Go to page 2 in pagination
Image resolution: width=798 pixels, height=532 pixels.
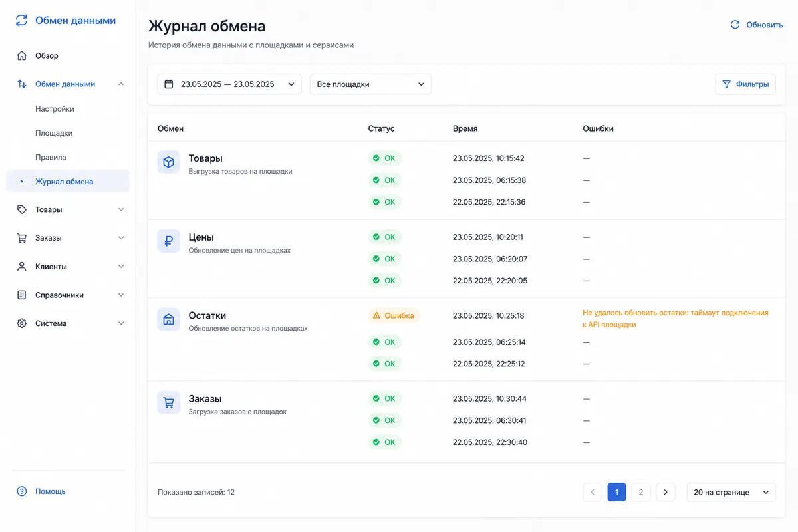click(640, 492)
